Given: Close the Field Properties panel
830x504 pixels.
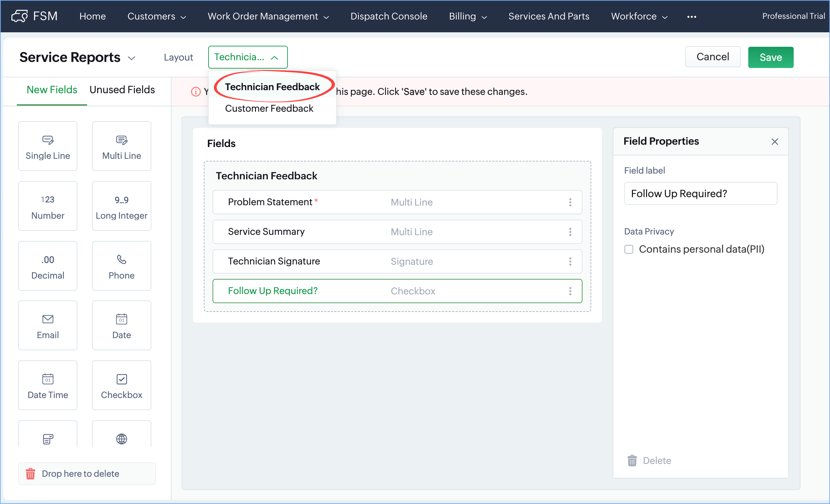Looking at the screenshot, I should click(775, 142).
